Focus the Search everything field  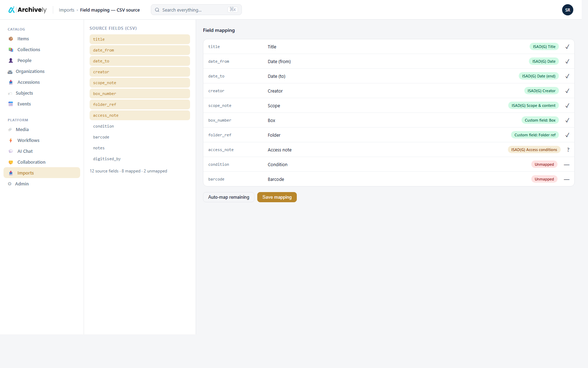(x=196, y=10)
